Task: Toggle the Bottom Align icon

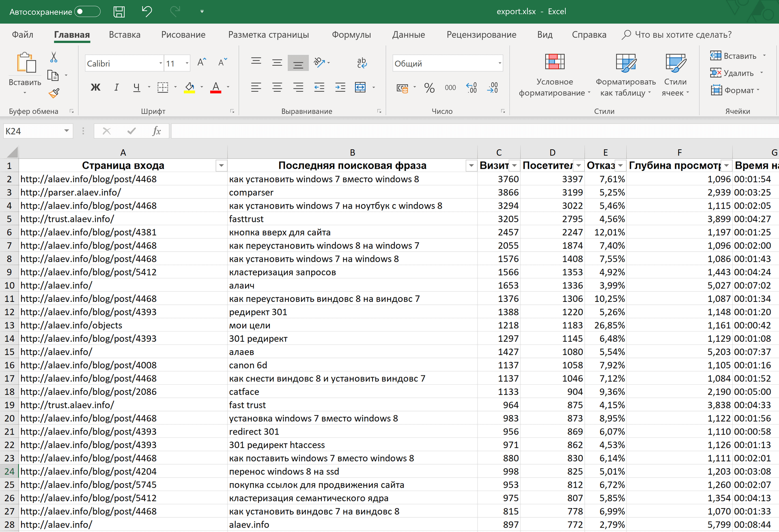Action: coord(298,63)
